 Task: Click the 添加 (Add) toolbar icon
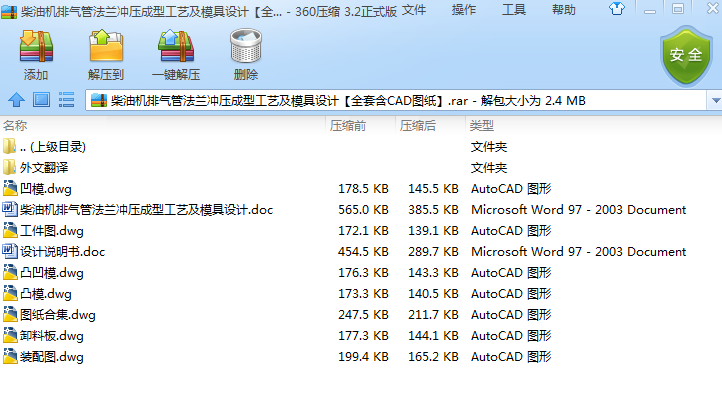click(x=36, y=46)
